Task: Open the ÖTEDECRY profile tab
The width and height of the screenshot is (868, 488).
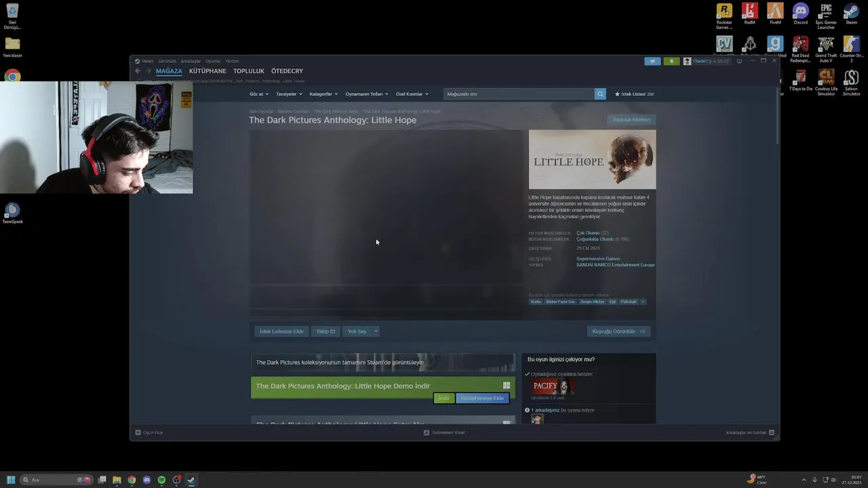Action: pyautogui.click(x=287, y=71)
